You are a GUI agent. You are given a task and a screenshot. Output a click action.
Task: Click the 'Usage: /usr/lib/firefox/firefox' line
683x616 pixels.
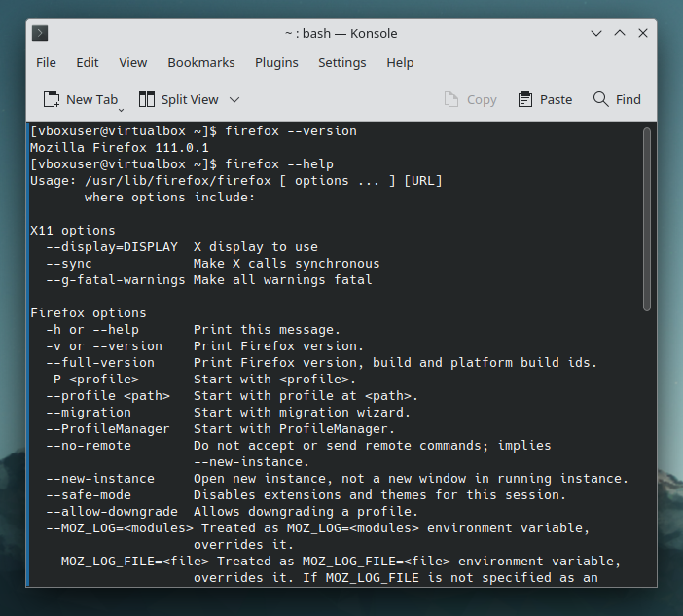click(x=236, y=181)
